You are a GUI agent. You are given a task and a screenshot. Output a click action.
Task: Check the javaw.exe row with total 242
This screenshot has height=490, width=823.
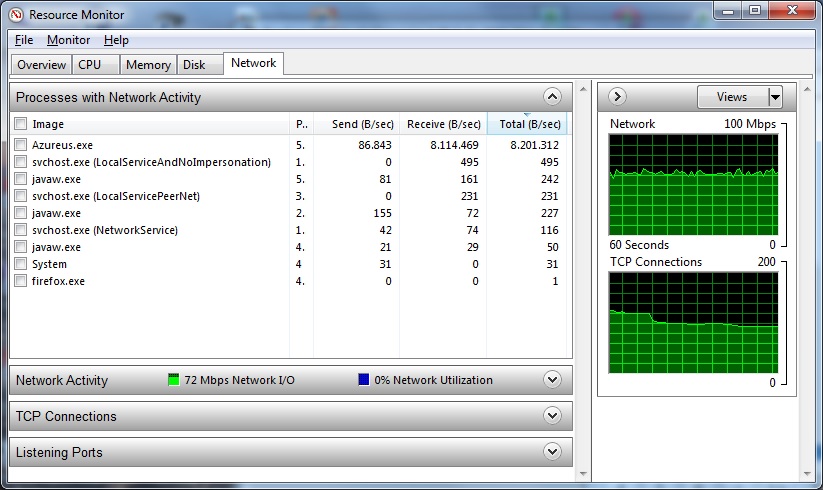(20, 178)
